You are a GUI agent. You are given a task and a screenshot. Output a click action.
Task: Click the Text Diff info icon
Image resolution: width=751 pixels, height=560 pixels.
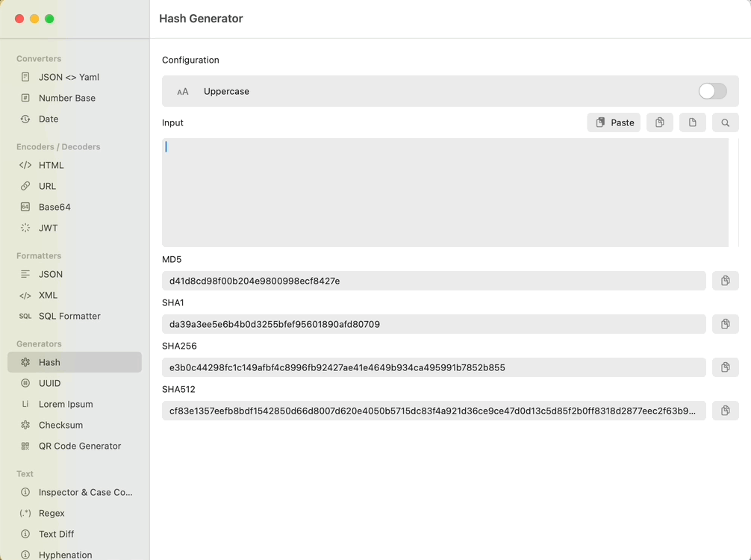[x=25, y=534]
